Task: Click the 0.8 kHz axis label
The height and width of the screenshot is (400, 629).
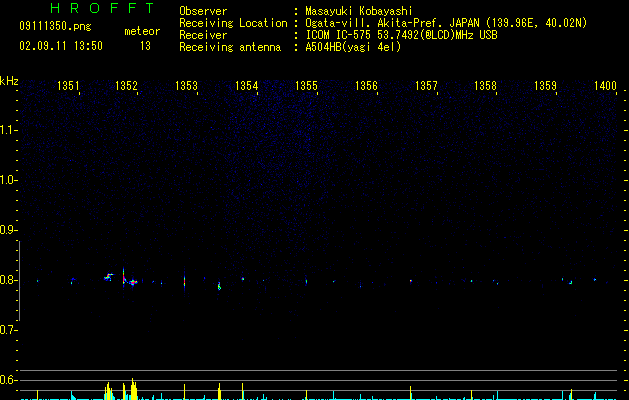Action: click(x=8, y=280)
